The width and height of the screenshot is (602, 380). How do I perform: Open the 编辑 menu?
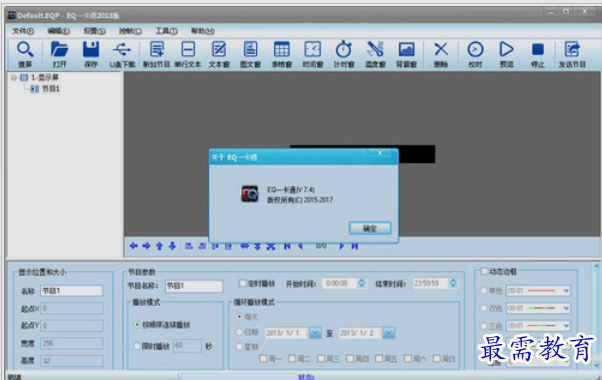point(58,31)
